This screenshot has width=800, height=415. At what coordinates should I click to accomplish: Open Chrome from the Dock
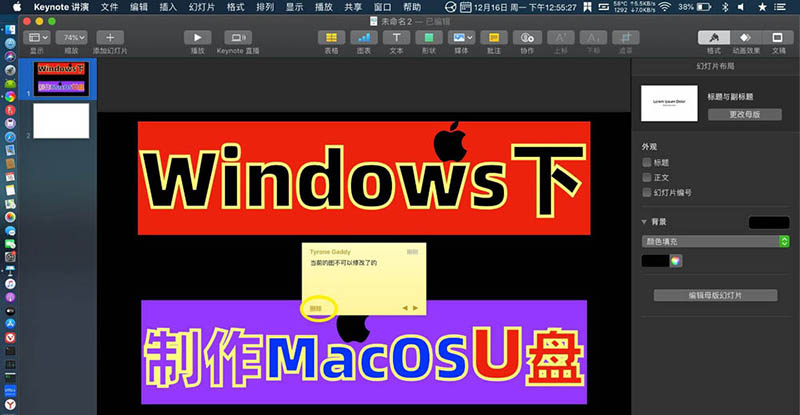tap(10, 96)
